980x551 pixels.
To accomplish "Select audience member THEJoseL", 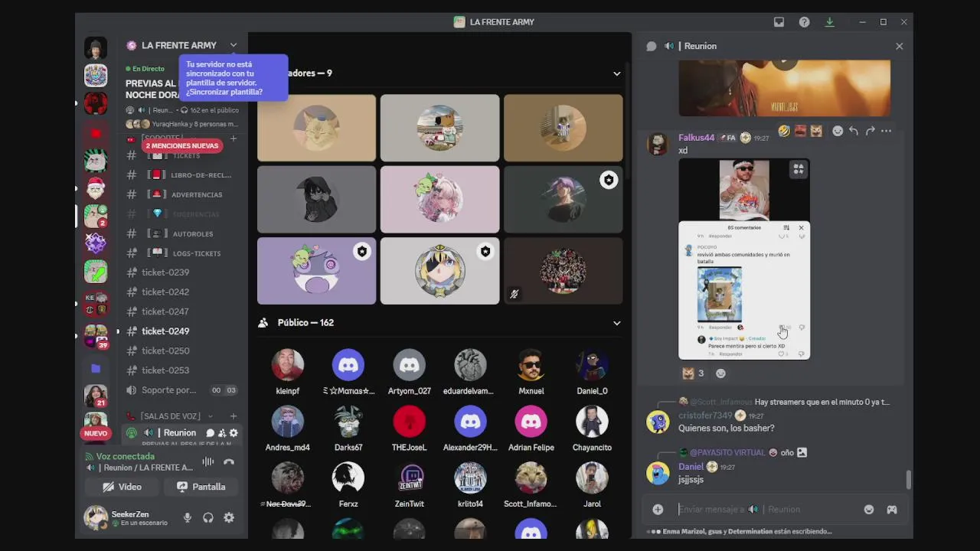I will click(x=409, y=429).
